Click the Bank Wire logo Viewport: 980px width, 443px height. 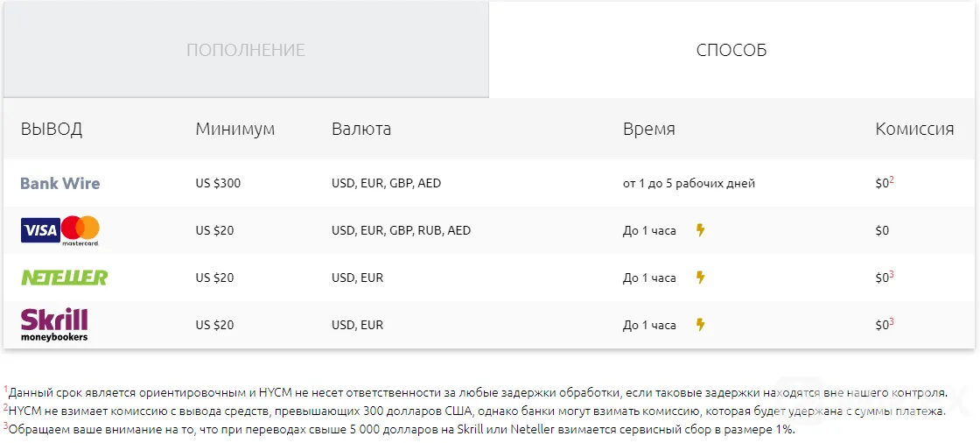coord(60,183)
